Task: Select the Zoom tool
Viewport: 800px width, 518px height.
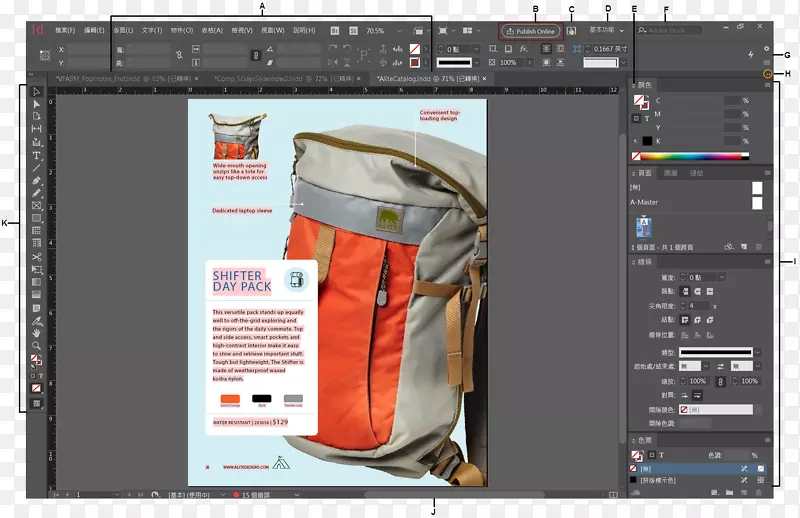Action: 36,346
